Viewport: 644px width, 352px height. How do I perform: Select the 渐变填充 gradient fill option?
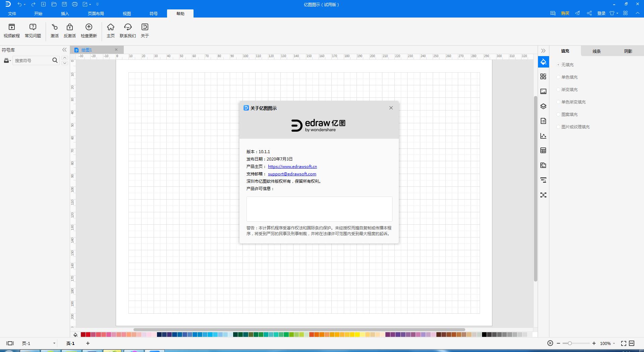pyautogui.click(x=559, y=90)
